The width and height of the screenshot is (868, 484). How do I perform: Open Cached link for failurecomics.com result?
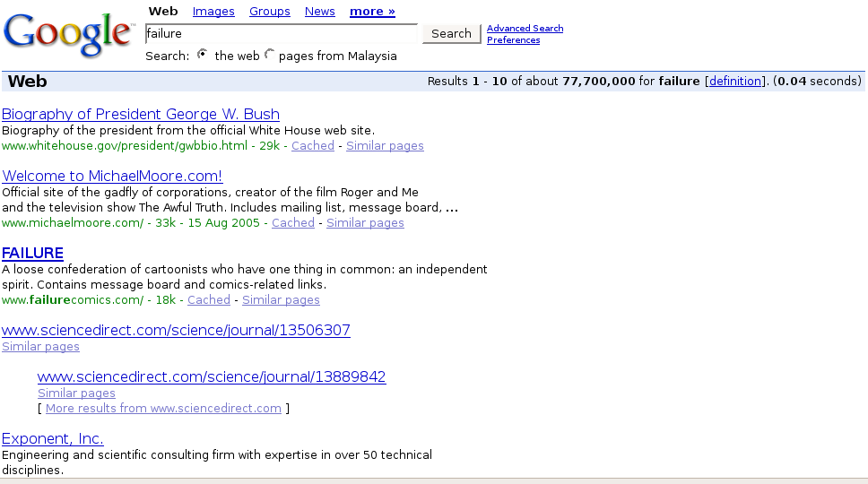(209, 299)
